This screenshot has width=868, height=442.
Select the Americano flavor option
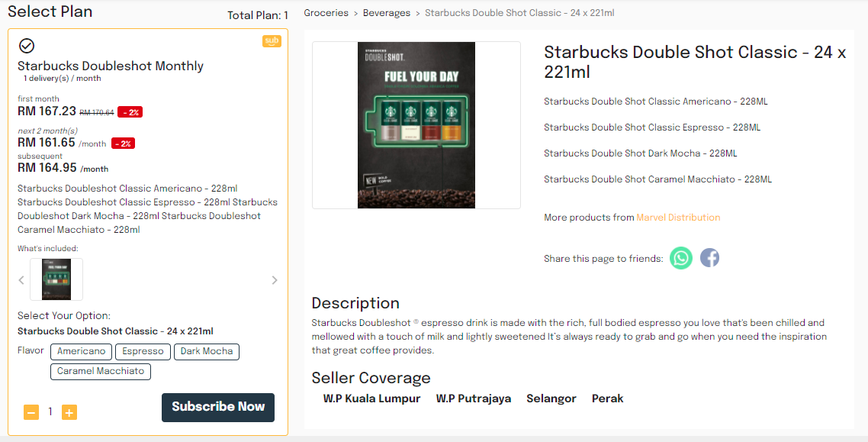coord(82,351)
